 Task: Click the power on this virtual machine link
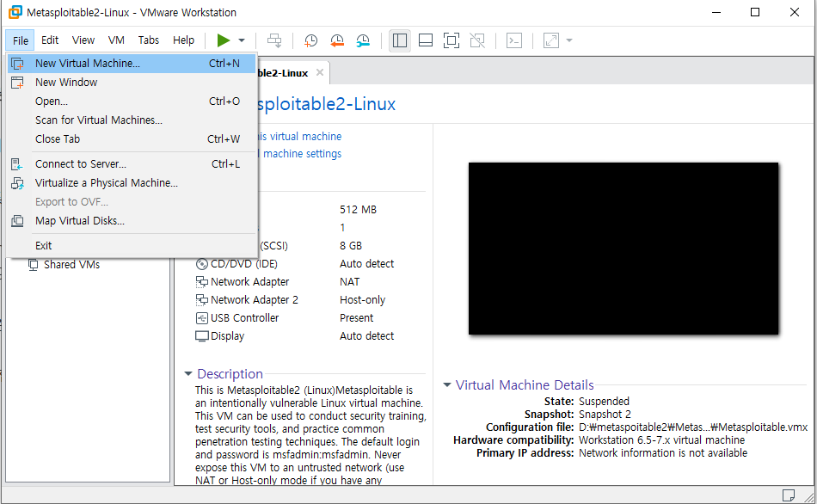301,136
